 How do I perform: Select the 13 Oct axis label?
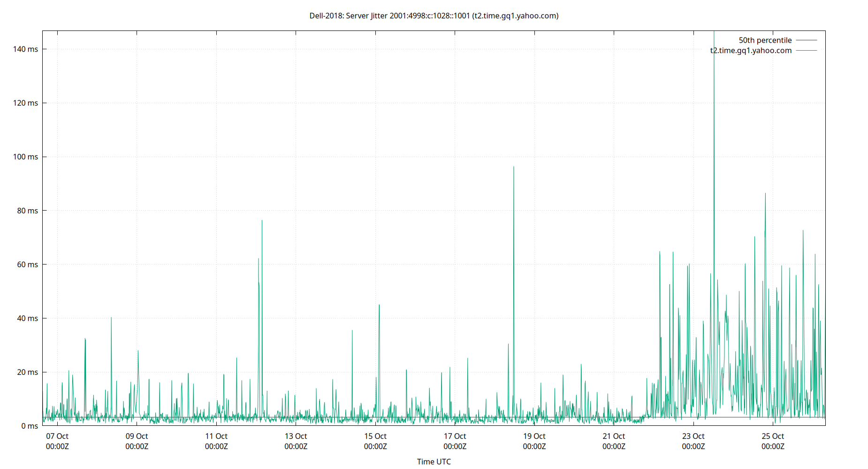[296, 436]
